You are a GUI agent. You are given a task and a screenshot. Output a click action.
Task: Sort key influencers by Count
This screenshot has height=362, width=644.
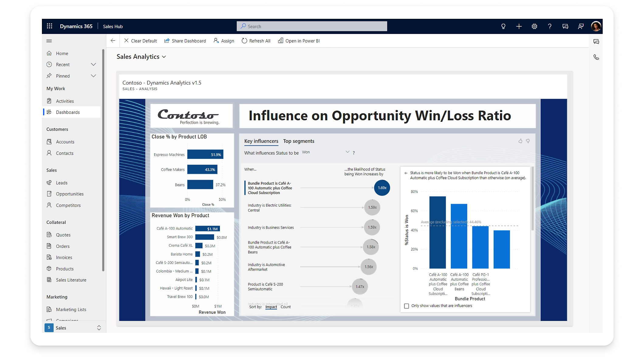click(286, 307)
